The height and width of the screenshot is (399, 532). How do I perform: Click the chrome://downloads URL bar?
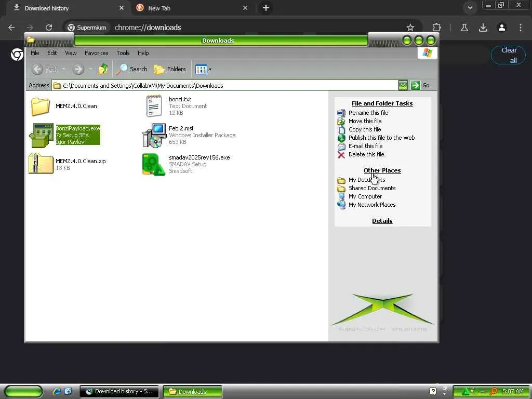click(x=148, y=28)
